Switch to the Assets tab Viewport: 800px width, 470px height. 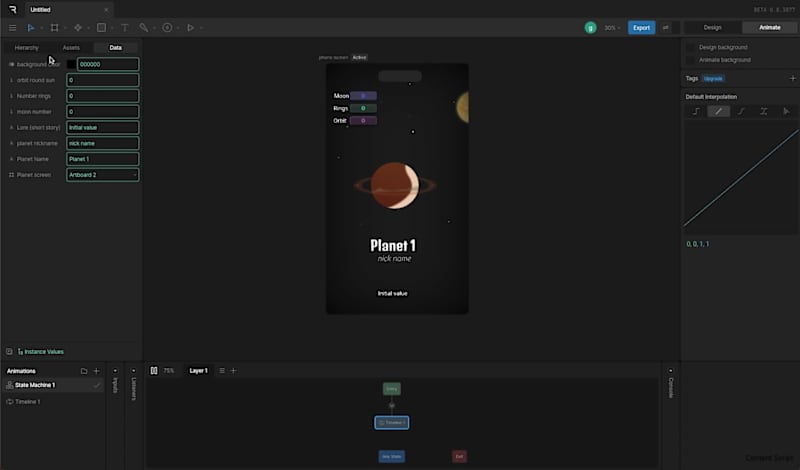click(71, 47)
